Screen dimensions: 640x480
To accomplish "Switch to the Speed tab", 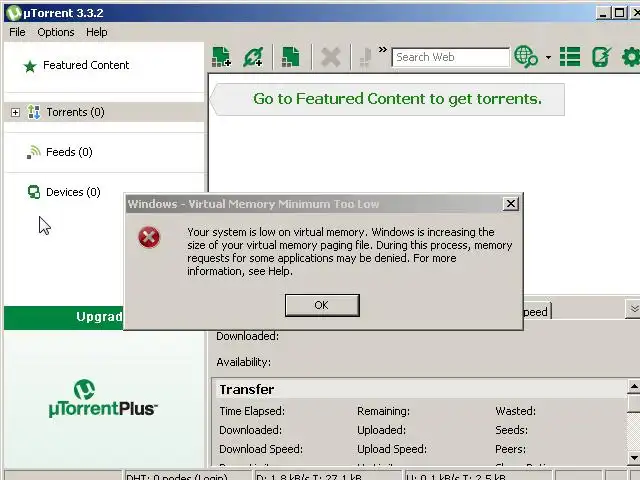I will coord(537,312).
